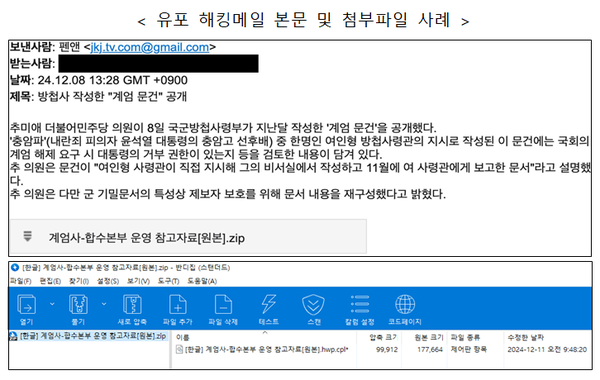Click the blacked-out recipient field

click(158, 64)
